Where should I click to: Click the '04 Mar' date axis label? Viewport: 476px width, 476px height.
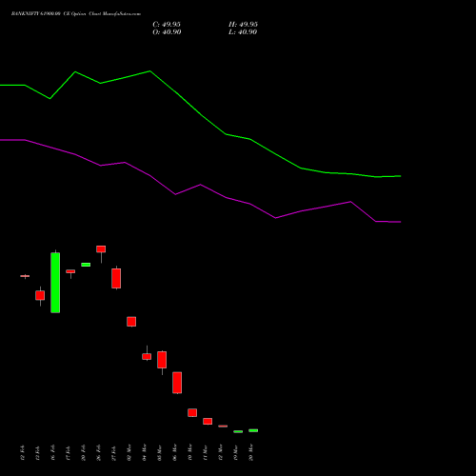(144, 452)
